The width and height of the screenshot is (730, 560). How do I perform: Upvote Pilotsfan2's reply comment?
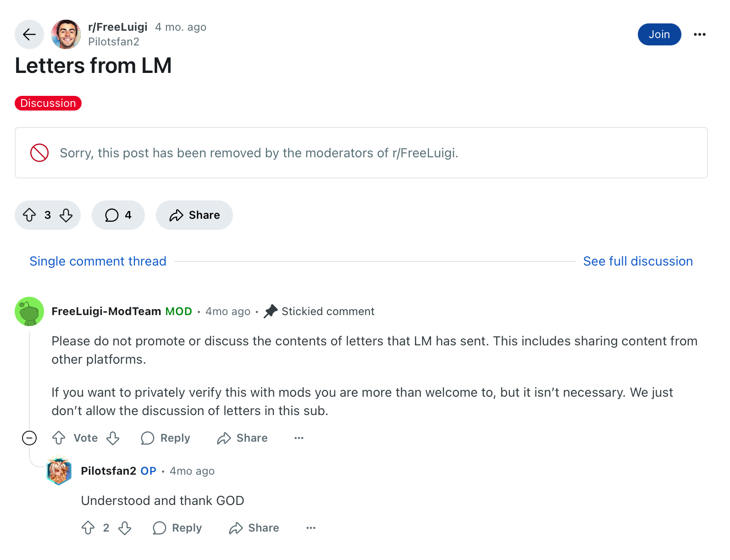pos(88,528)
